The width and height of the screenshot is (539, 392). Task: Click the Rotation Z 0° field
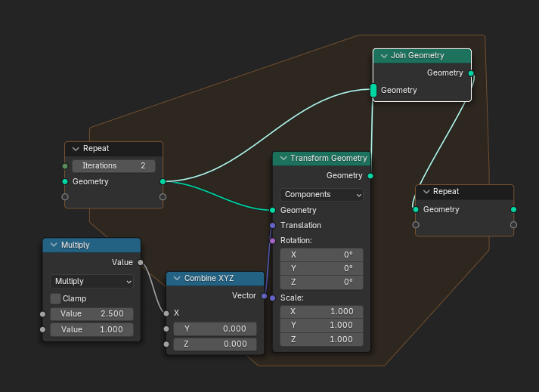(x=321, y=282)
